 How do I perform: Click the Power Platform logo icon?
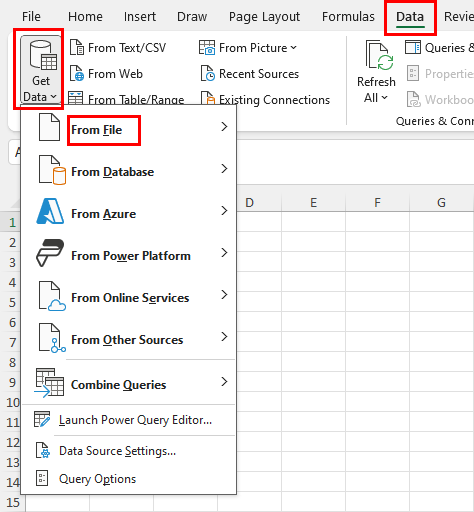50,253
